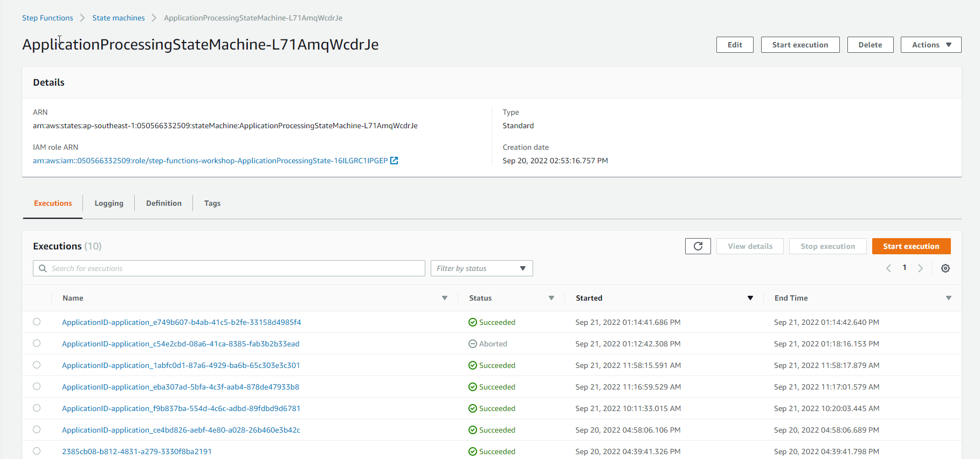Click page number 1 in pagination
The image size is (980, 459).
pyautogui.click(x=905, y=268)
